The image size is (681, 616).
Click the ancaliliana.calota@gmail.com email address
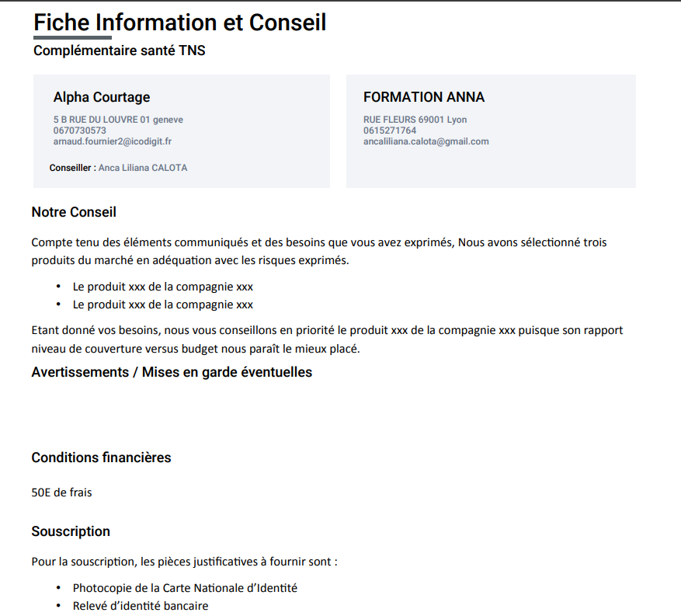(x=426, y=141)
